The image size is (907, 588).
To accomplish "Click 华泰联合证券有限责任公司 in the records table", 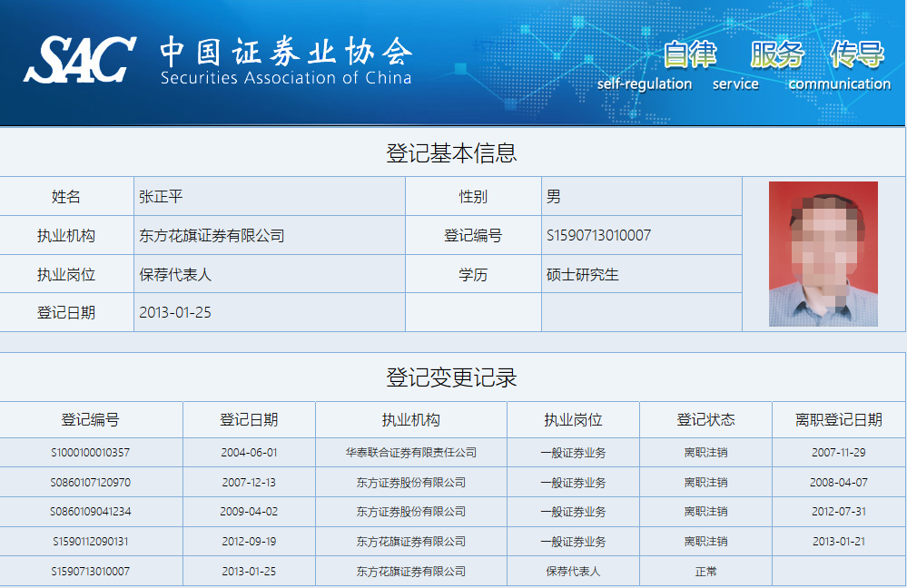I will pyautogui.click(x=410, y=452).
